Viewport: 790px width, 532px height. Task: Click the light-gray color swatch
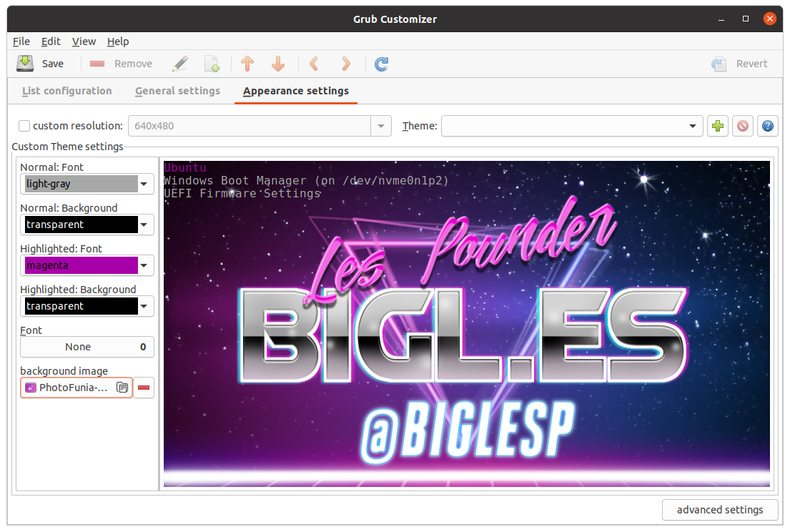point(81,184)
